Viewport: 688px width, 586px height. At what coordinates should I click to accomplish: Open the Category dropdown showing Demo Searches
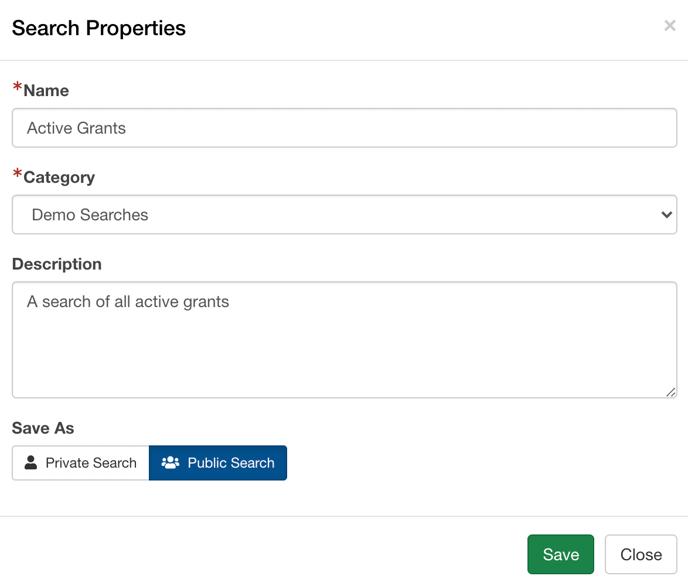(x=344, y=214)
